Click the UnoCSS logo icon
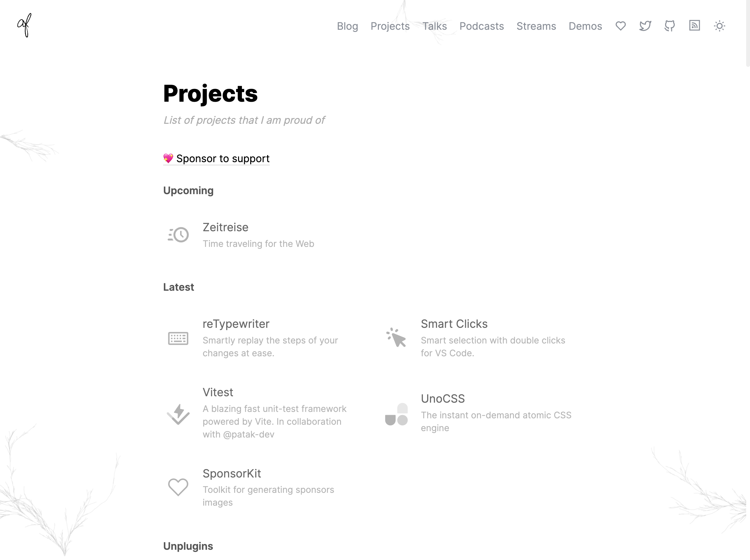The image size is (750, 560). click(x=396, y=414)
